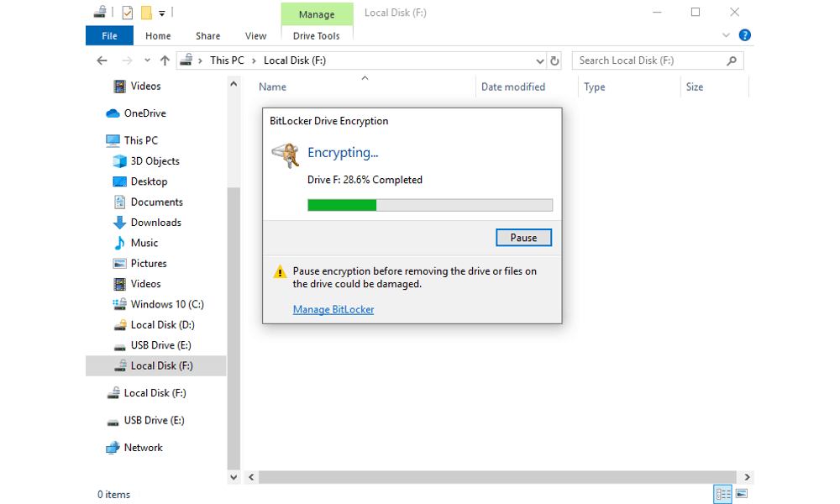
Task: Click the Properties quick access icon
Action: coord(128,13)
